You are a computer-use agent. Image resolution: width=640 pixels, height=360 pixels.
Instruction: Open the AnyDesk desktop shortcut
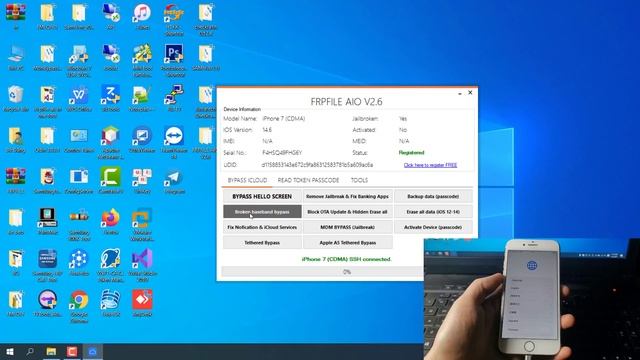click(142, 303)
